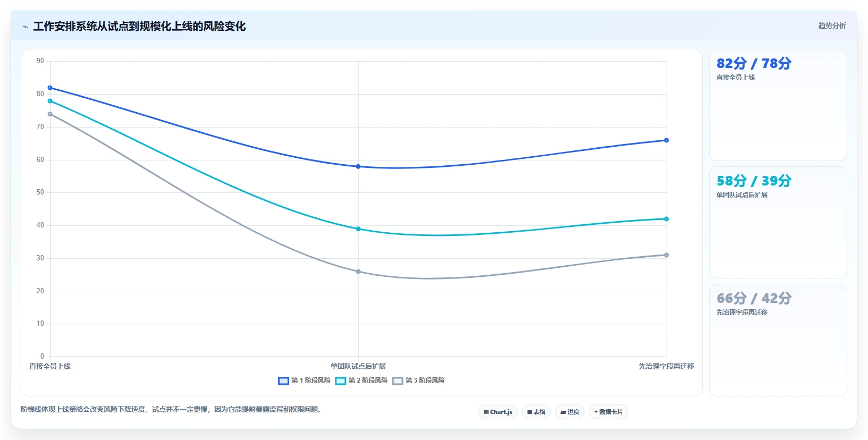Toggle the 第 1 阶段风险 legend item
Image resolution: width=868 pixels, height=440 pixels.
[305, 380]
